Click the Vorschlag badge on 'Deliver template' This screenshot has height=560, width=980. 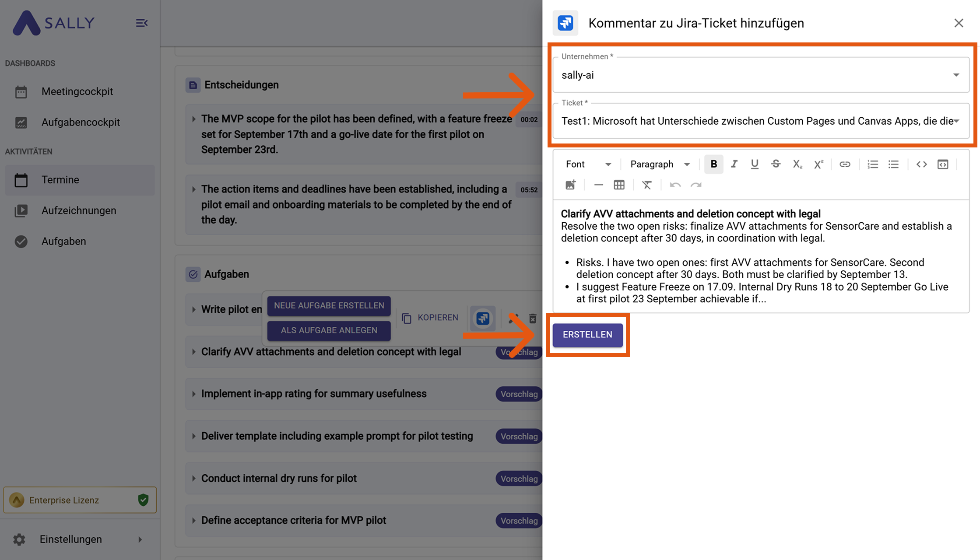tap(519, 436)
